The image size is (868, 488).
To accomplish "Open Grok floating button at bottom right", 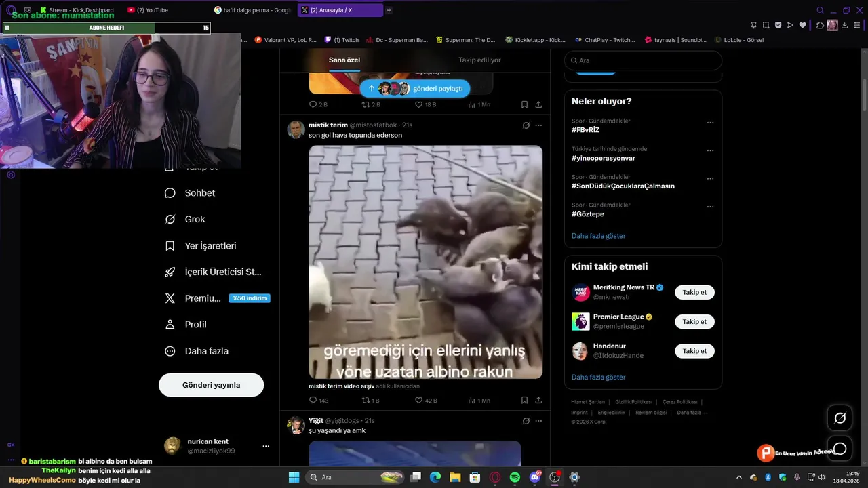I will [840, 418].
